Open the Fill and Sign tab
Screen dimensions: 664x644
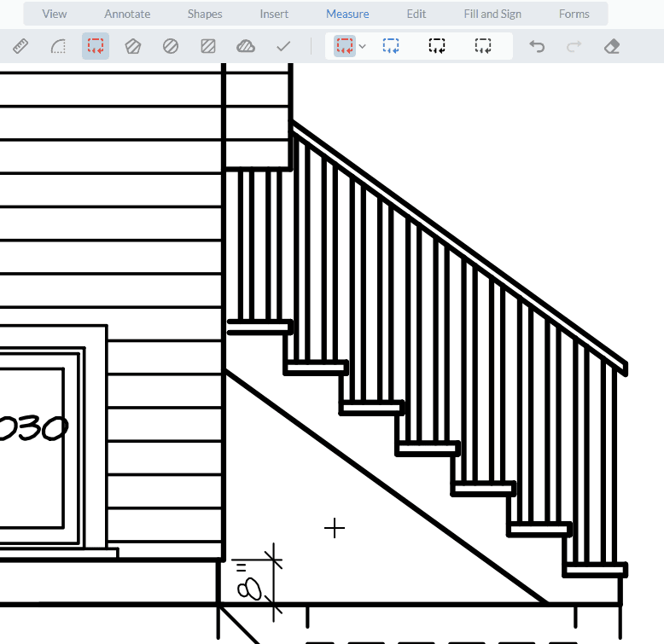pos(492,14)
